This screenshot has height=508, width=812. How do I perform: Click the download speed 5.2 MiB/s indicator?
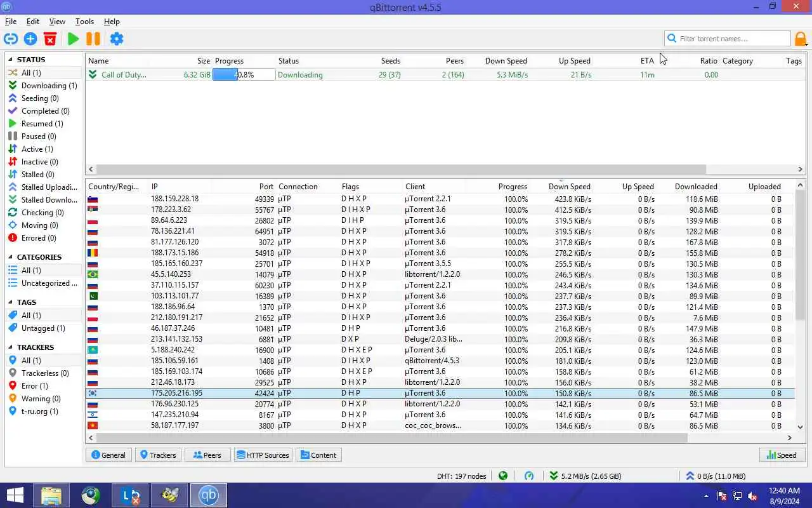pyautogui.click(x=585, y=476)
